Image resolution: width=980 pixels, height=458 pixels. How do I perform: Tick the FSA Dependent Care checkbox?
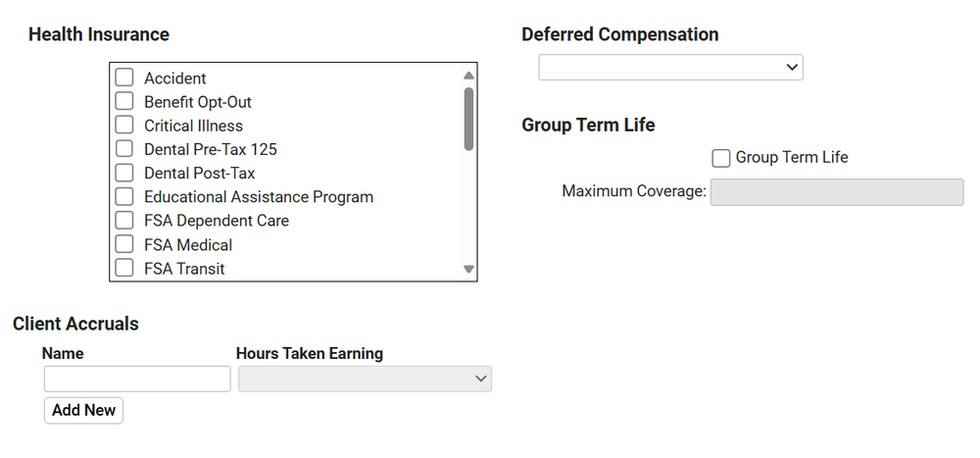(124, 221)
